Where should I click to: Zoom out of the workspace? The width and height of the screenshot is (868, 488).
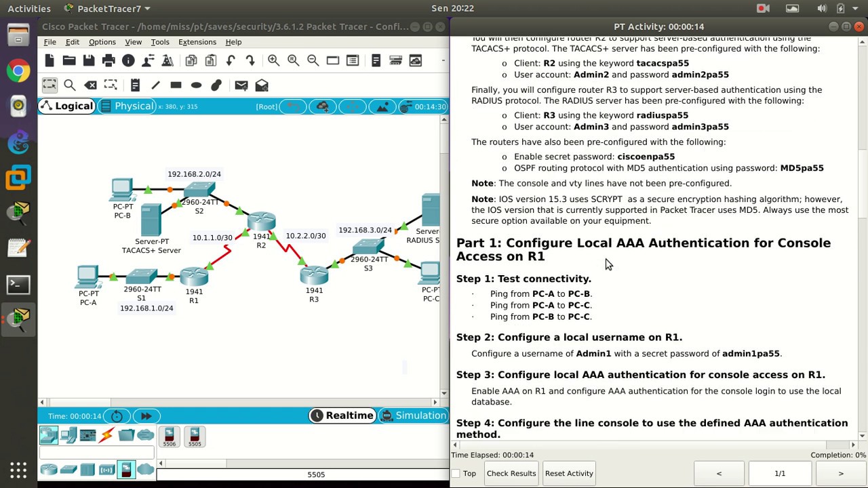[313, 61]
